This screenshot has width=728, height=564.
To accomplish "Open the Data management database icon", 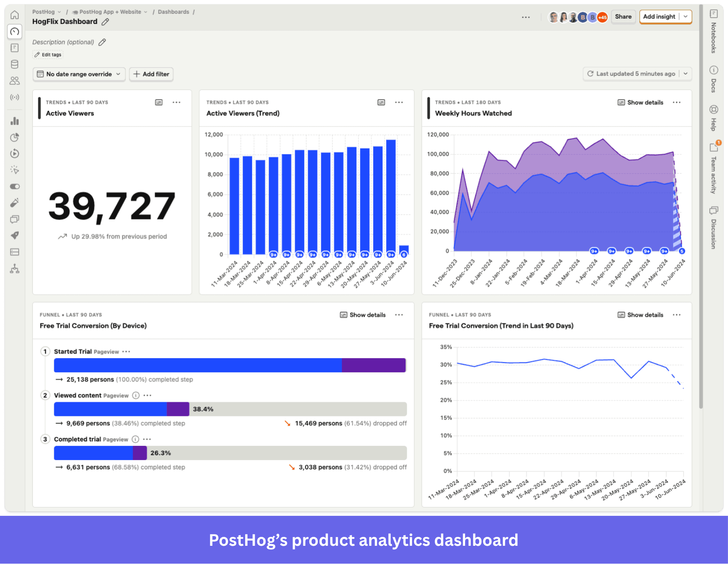I will [x=15, y=64].
